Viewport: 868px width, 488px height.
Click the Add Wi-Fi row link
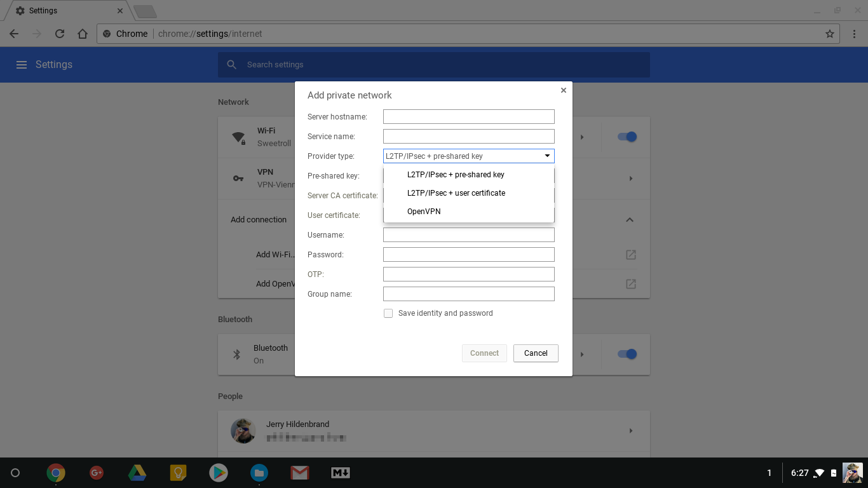[275, 255]
